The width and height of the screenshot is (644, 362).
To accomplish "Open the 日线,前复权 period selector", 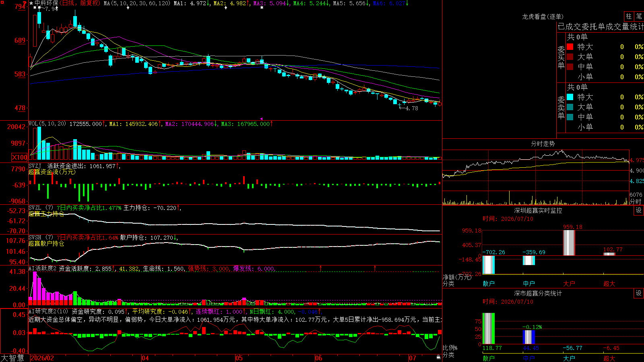I will coord(80,3).
